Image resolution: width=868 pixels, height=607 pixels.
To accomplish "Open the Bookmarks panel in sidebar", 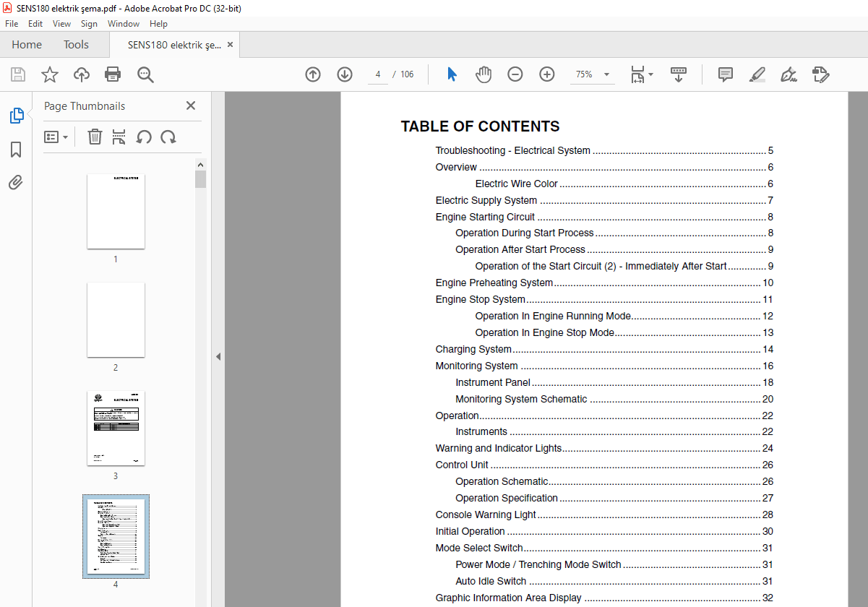I will pos(16,150).
